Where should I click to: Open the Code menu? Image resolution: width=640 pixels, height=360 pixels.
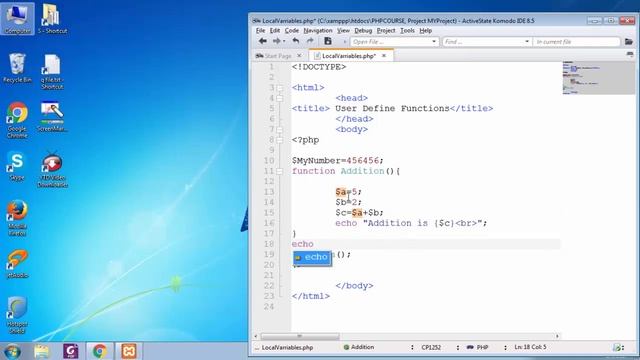click(291, 31)
